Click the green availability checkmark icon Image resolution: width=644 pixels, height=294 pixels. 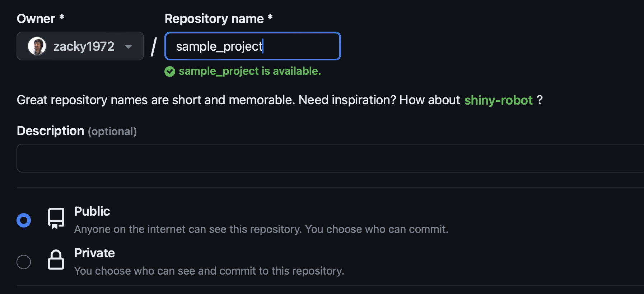point(170,72)
